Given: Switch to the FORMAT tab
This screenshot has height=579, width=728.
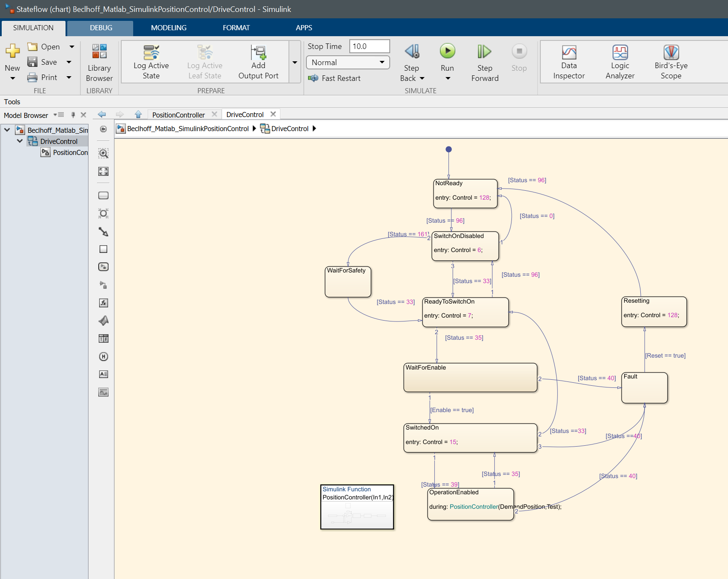Looking at the screenshot, I should tap(236, 28).
